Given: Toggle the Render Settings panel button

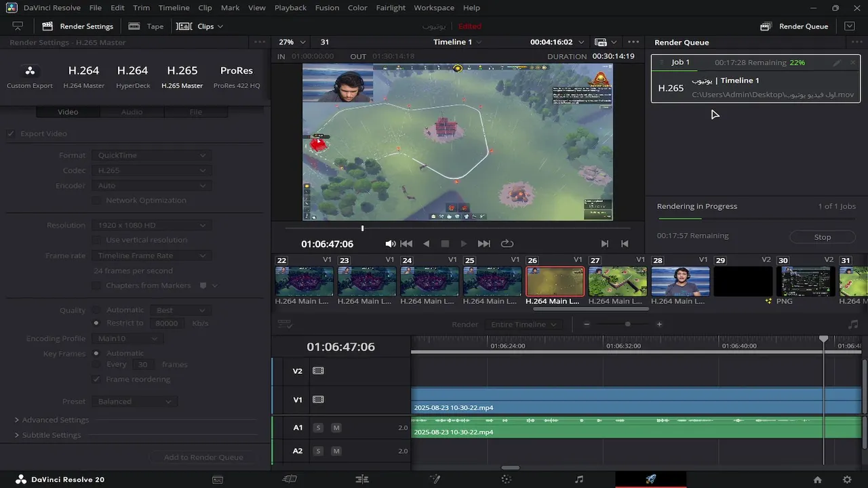Looking at the screenshot, I should click(x=77, y=26).
